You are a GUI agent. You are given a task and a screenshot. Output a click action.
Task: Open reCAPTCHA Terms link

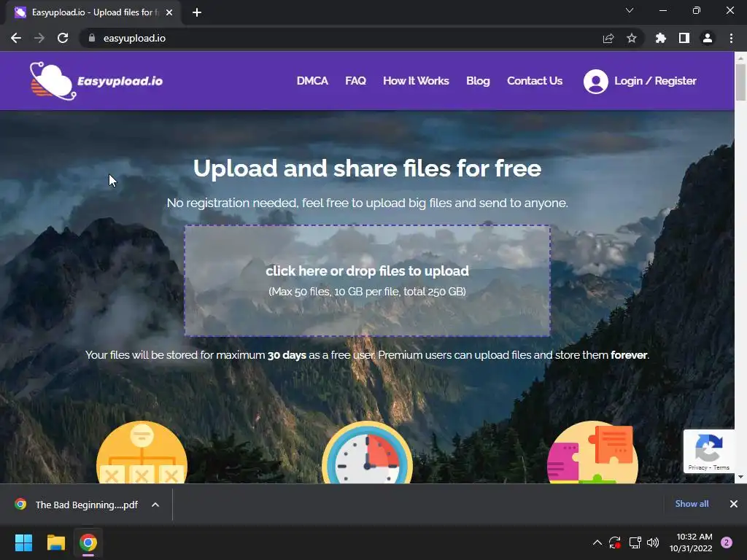pos(721,467)
